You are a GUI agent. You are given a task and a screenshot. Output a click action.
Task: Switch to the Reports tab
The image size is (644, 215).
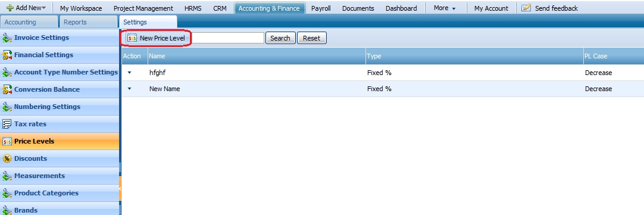pyautogui.click(x=75, y=22)
